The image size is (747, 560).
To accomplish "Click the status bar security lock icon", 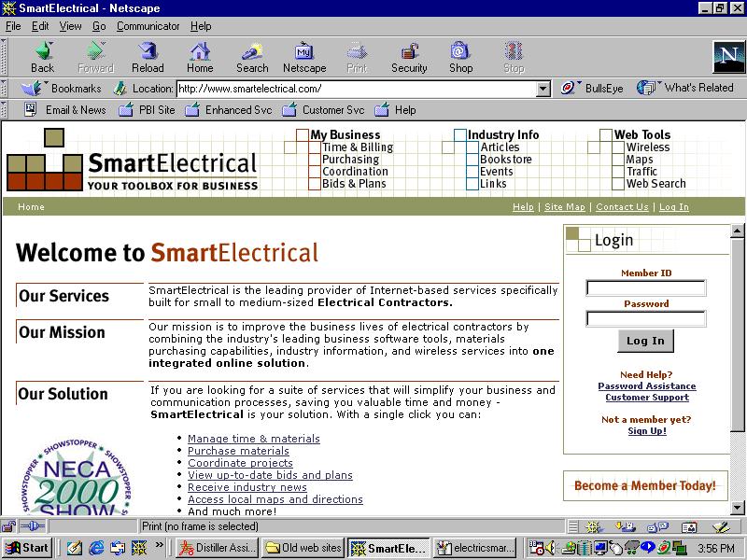I will click(x=8, y=526).
